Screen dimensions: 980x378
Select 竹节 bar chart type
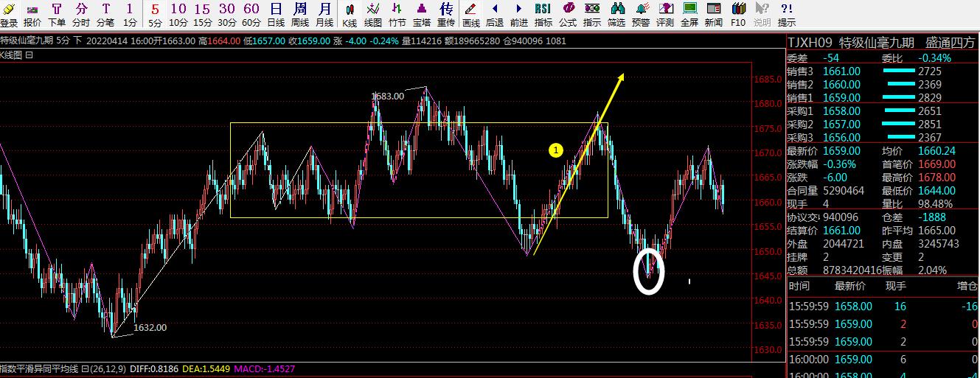coord(397,14)
